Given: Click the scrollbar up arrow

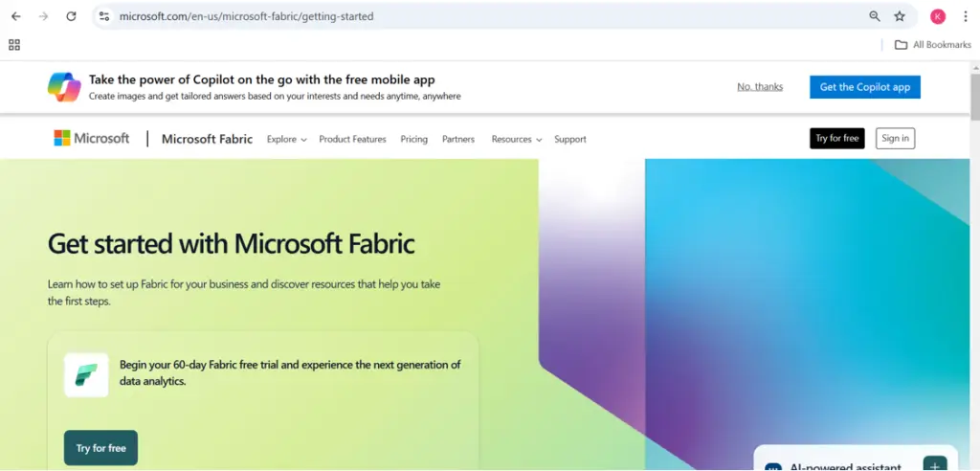Looking at the screenshot, I should 974,67.
